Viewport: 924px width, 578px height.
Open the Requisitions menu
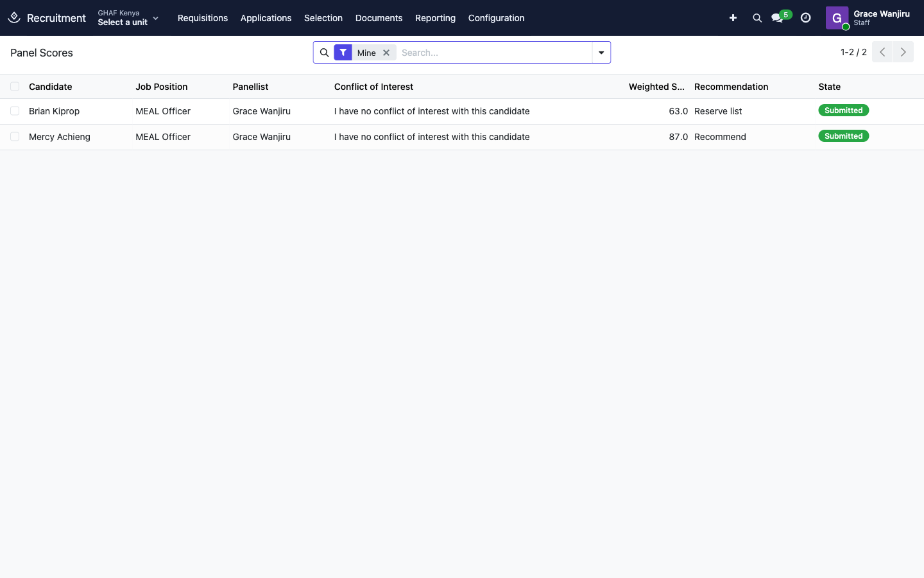[203, 18]
